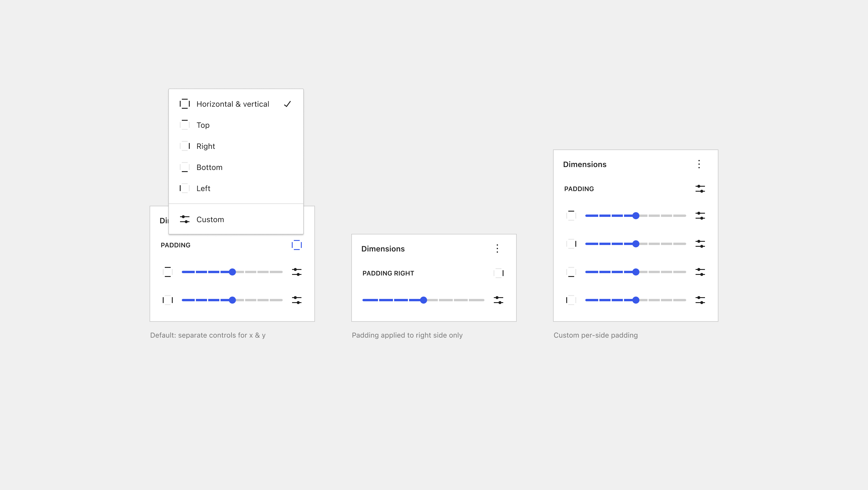Choose Bottom from padding side menu
This screenshot has width=868, height=490.
click(x=209, y=167)
